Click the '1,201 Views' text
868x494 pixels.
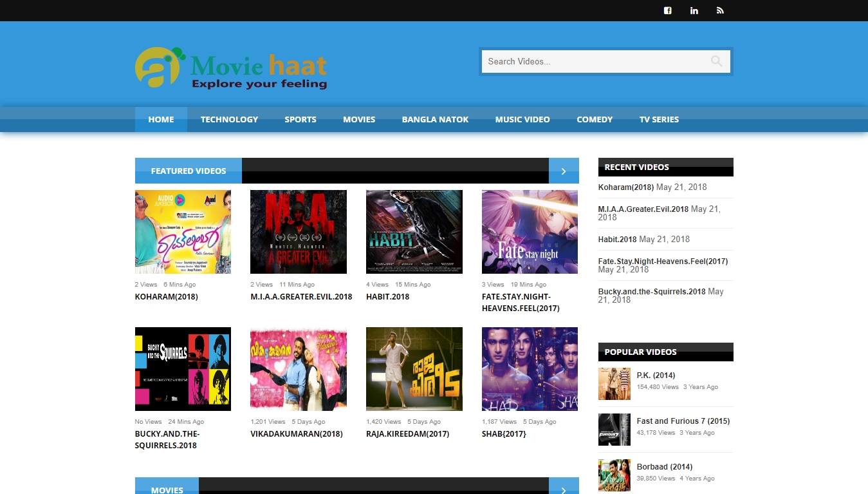tap(268, 422)
